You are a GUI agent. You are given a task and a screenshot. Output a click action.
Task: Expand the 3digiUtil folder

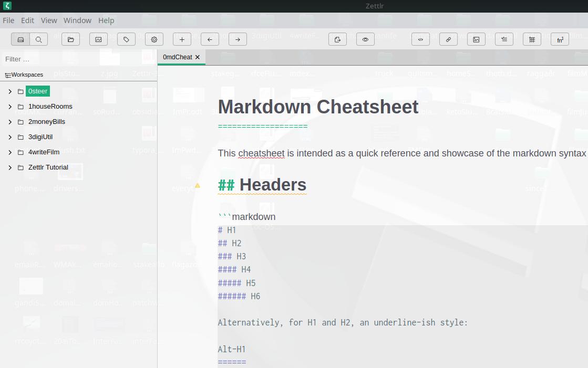click(10, 137)
